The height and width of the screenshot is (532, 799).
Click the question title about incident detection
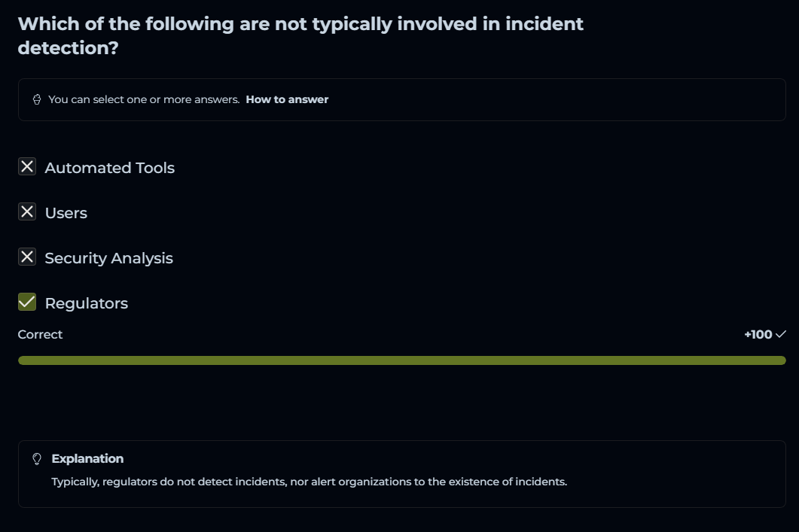click(300, 35)
